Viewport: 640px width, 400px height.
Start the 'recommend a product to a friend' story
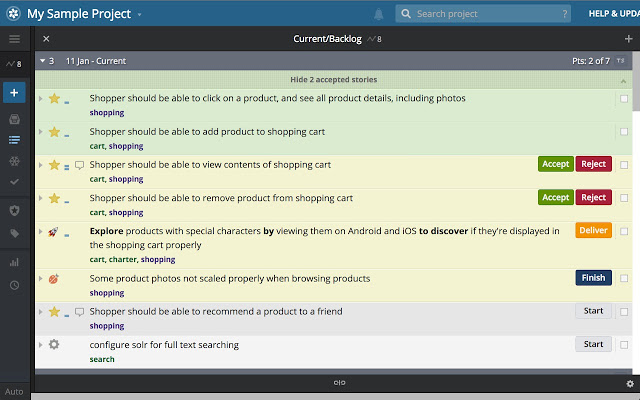[x=593, y=311]
